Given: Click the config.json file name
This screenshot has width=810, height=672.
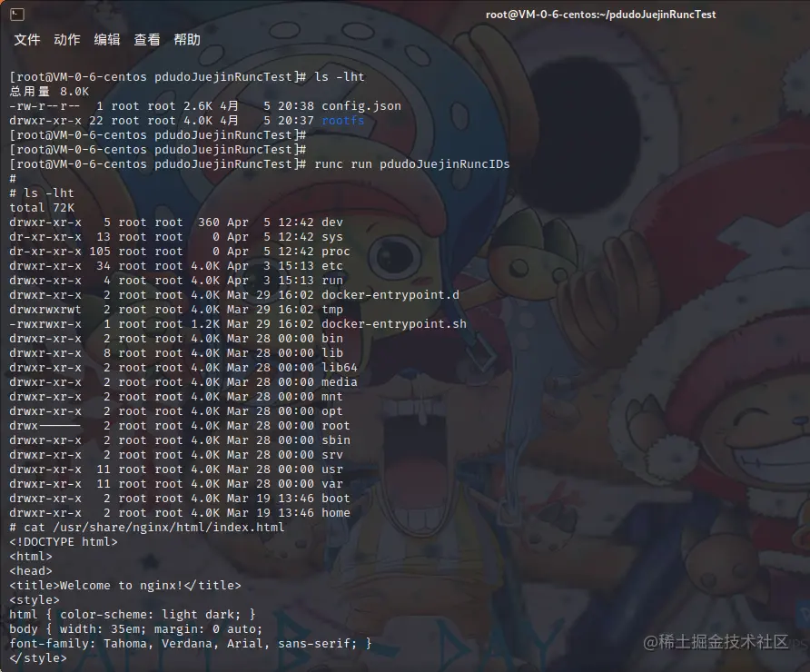Looking at the screenshot, I should [x=361, y=106].
